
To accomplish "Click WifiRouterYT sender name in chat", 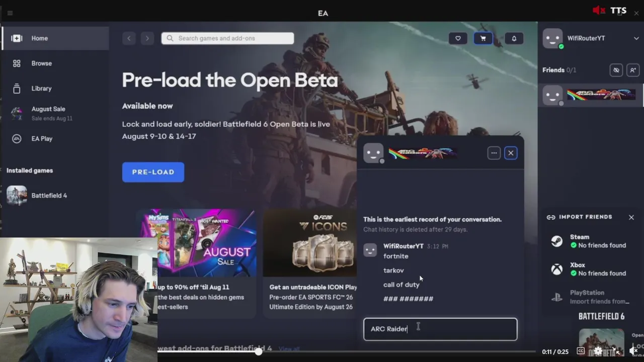I will click(x=404, y=246).
